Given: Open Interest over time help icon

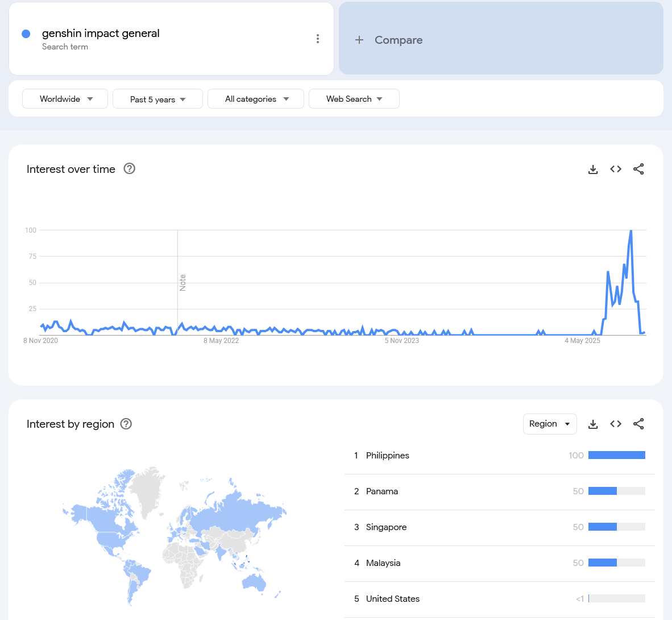Looking at the screenshot, I should tap(130, 169).
